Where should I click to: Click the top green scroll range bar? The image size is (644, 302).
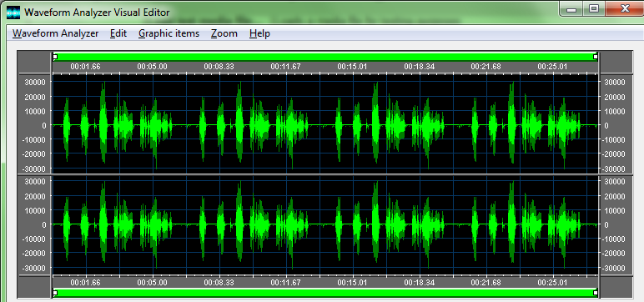(x=325, y=57)
